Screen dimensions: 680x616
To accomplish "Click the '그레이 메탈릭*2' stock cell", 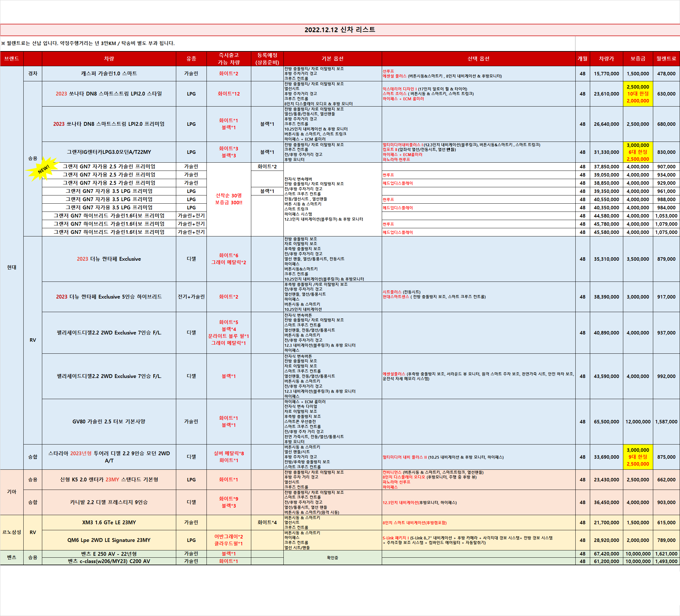I will click(229, 259).
